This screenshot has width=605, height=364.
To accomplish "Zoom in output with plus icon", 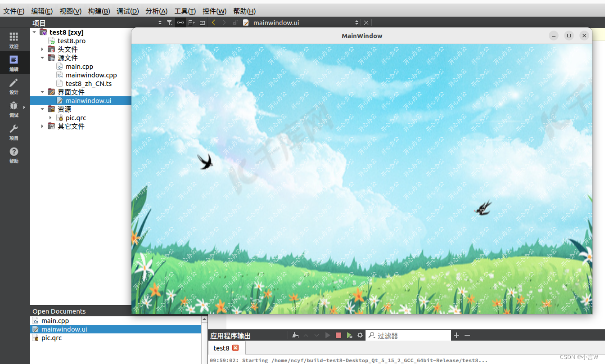I will pos(456,335).
